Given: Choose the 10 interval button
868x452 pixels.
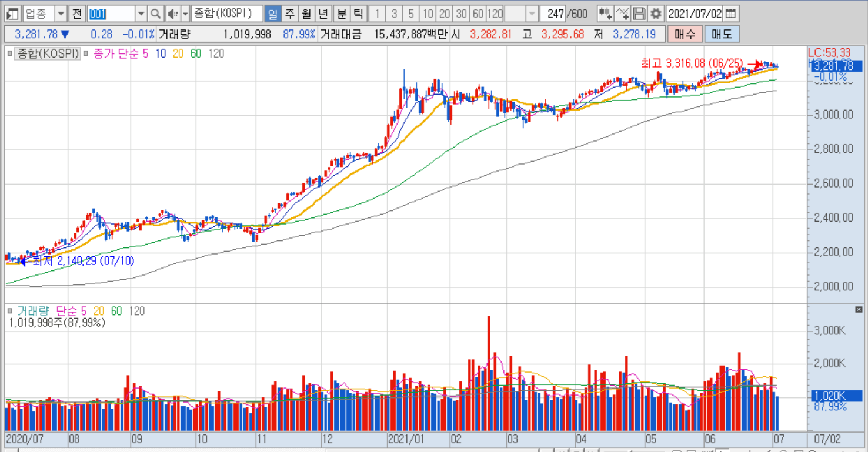Looking at the screenshot, I should [428, 14].
